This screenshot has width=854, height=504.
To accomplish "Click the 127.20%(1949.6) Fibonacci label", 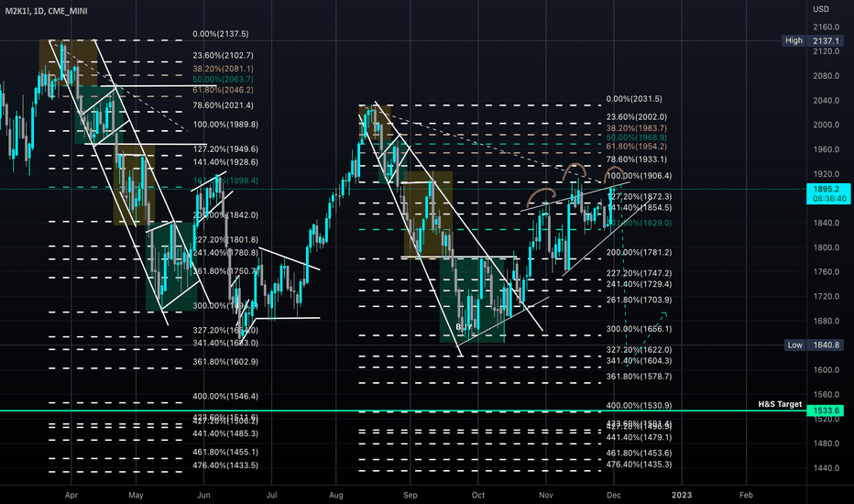I will click(x=225, y=149).
